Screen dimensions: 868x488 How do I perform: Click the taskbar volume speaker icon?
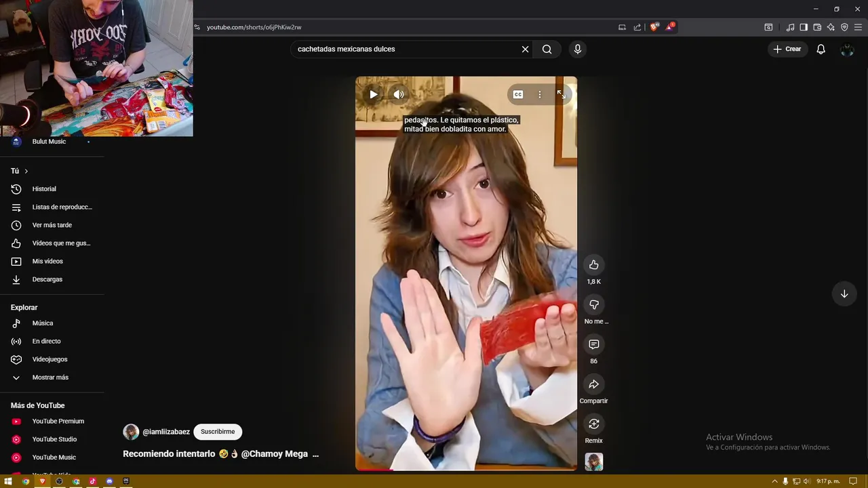(806, 481)
